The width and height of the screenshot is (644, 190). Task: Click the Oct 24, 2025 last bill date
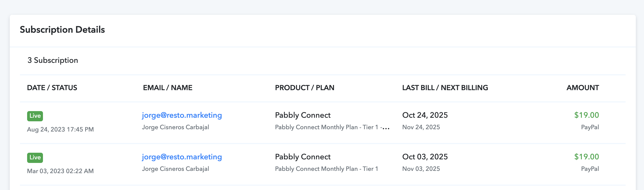(425, 115)
